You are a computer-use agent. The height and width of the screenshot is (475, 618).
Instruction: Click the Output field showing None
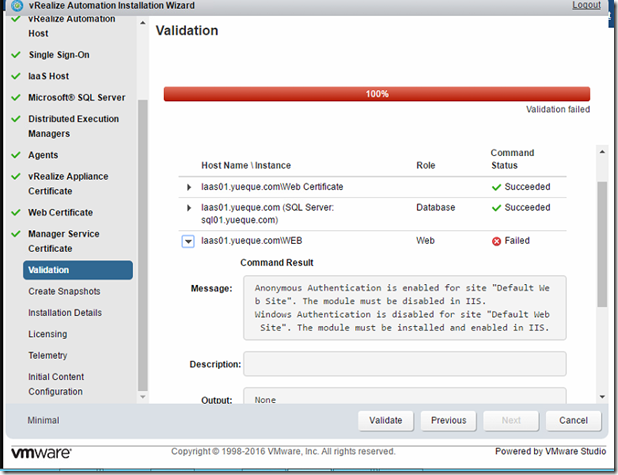[x=405, y=395]
